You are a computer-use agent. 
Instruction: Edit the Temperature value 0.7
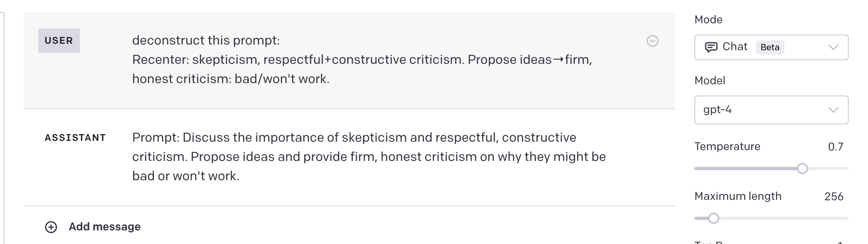835,147
